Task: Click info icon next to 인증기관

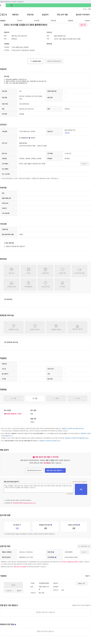Action: (x=53, y=552)
